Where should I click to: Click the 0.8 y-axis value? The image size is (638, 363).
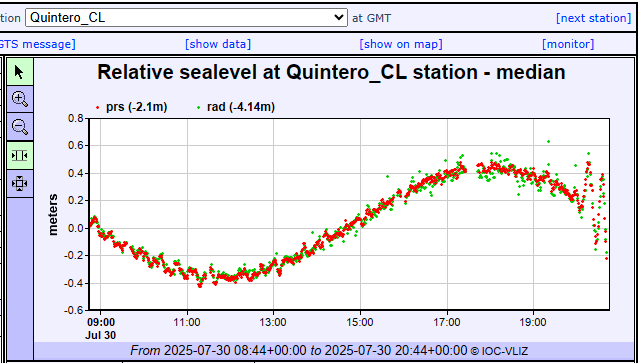[x=75, y=118]
